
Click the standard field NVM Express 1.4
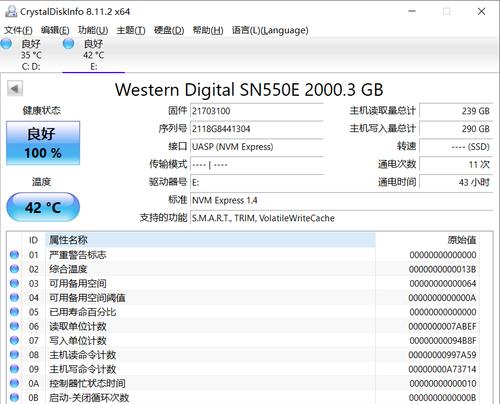click(341, 200)
